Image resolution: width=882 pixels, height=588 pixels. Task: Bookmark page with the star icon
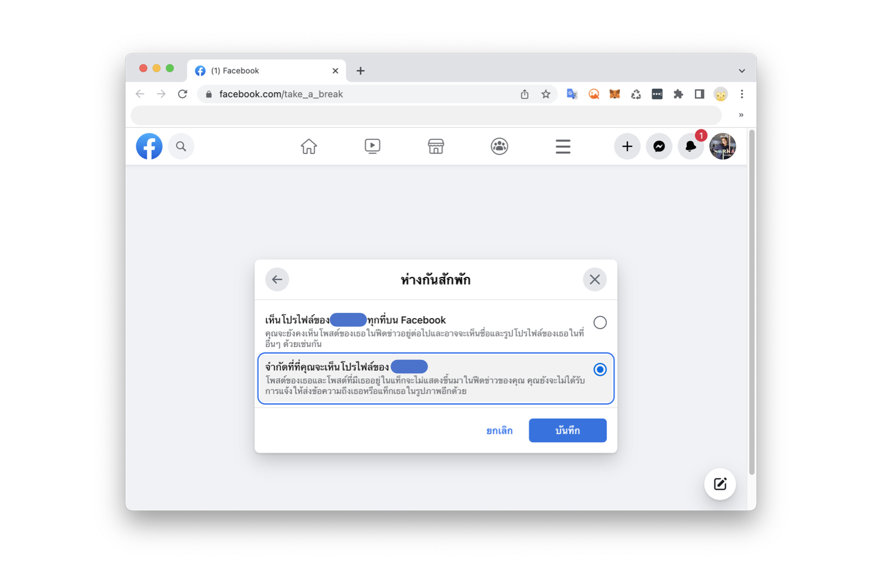click(546, 94)
